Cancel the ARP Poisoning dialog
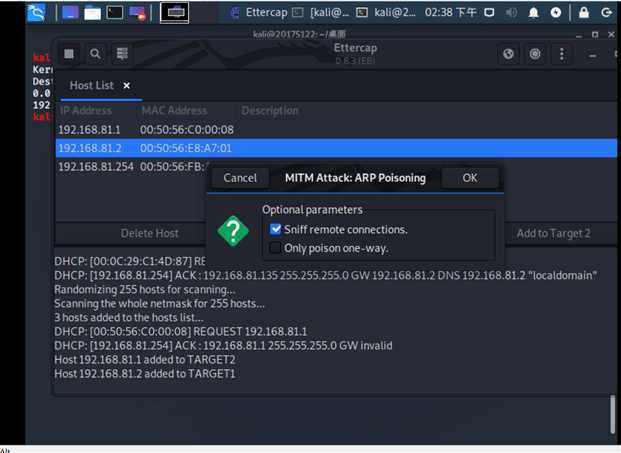Image resolution: width=621 pixels, height=453 pixels. [x=240, y=178]
